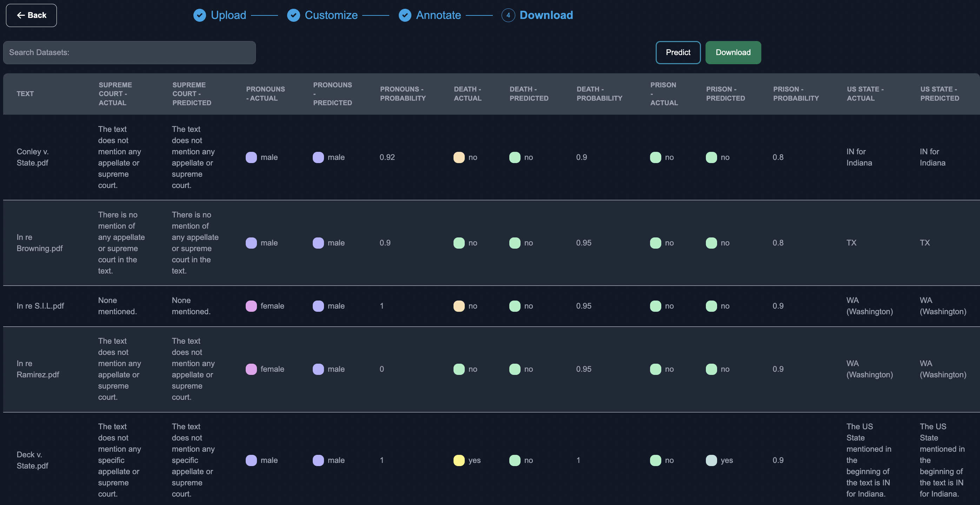Click the Annotate step checkmark icon
Viewport: 980px width, 505px height.
405,15
